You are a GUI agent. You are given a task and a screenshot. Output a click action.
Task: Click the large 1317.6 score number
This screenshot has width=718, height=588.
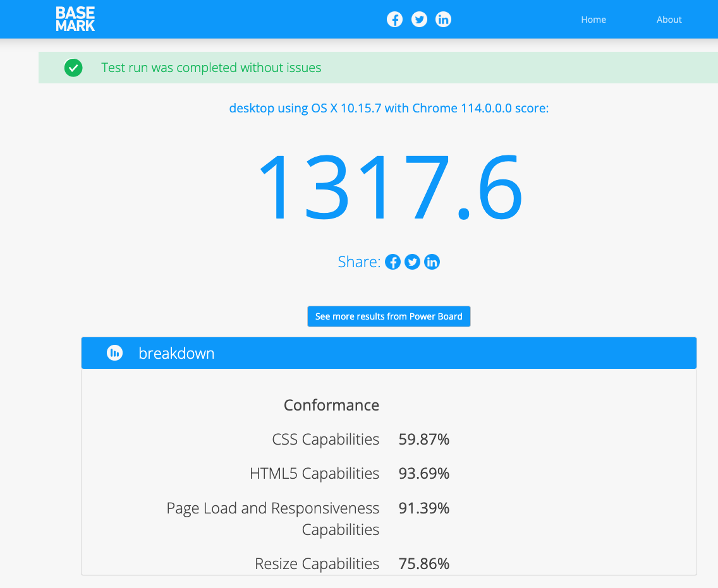click(x=389, y=187)
